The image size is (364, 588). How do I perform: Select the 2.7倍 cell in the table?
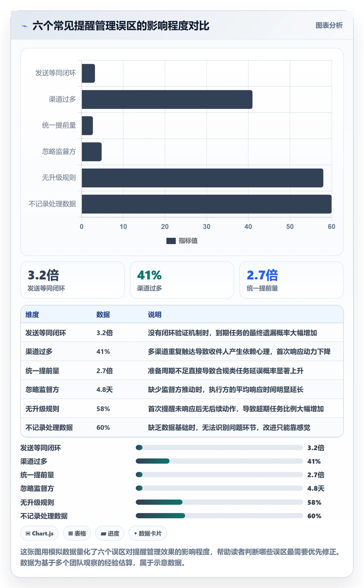click(x=105, y=371)
